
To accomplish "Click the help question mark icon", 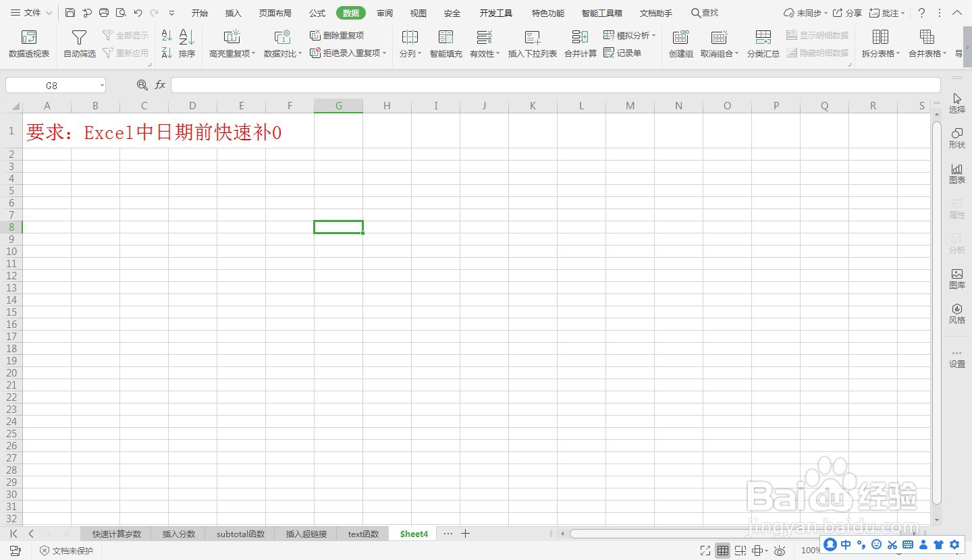I will tap(921, 13).
